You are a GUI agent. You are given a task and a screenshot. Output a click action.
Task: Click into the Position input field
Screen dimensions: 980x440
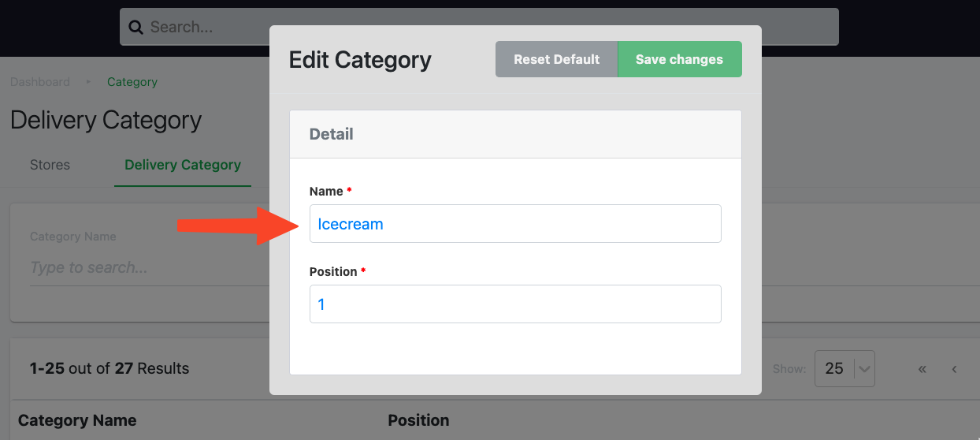(x=515, y=304)
